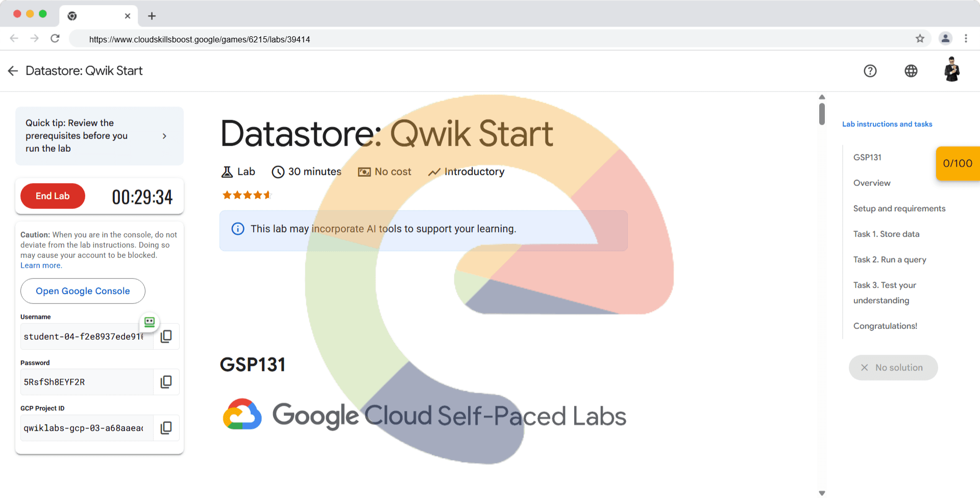Click the vertical scrollbar thumb
980x498 pixels.
coord(822,114)
